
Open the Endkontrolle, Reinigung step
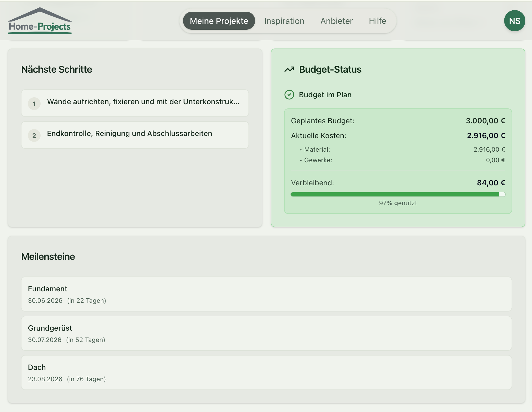coord(135,135)
